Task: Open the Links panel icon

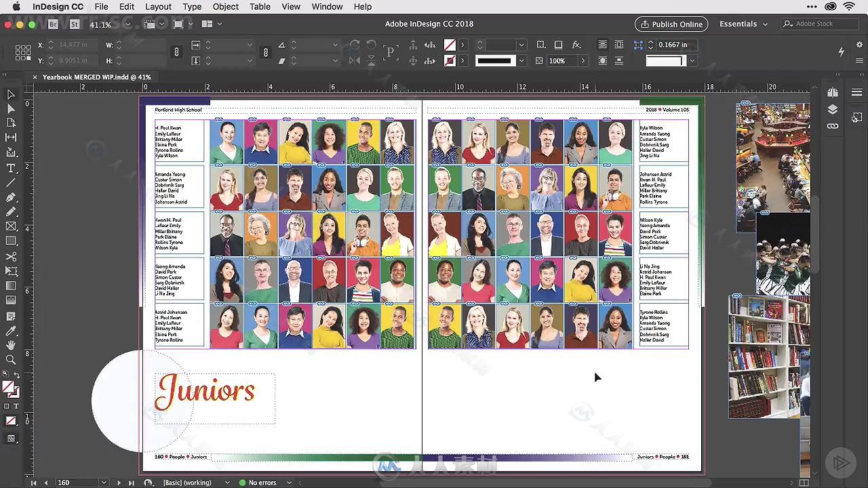Action: pyautogui.click(x=833, y=126)
